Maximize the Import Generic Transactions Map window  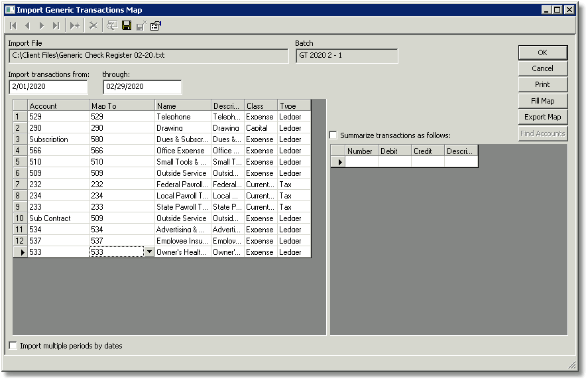558,10
